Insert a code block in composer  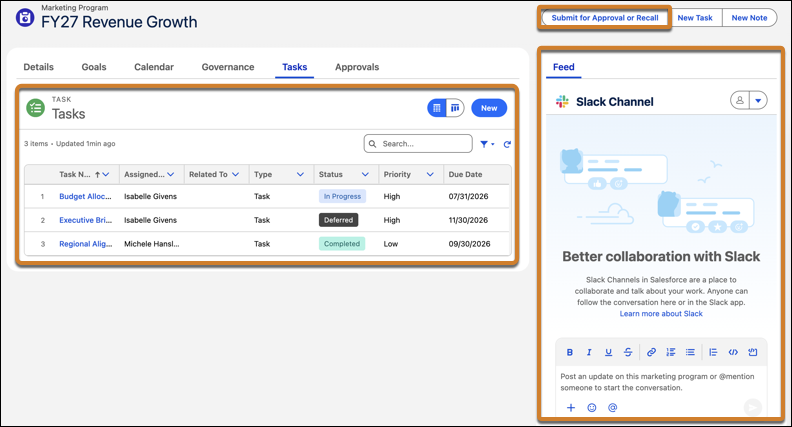click(753, 352)
